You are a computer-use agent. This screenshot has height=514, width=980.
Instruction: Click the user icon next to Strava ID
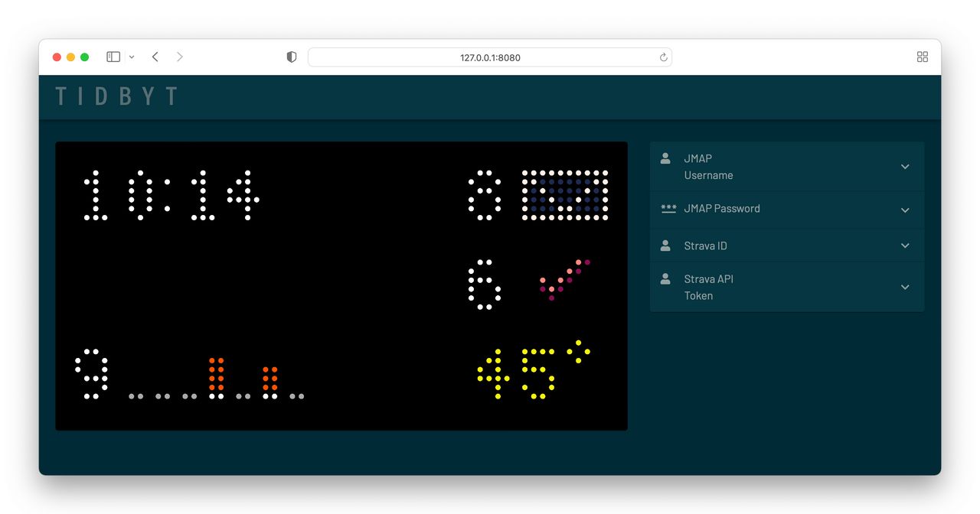tap(665, 245)
